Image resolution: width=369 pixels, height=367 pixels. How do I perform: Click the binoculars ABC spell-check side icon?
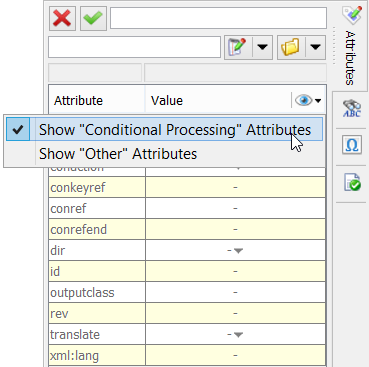pyautogui.click(x=352, y=109)
